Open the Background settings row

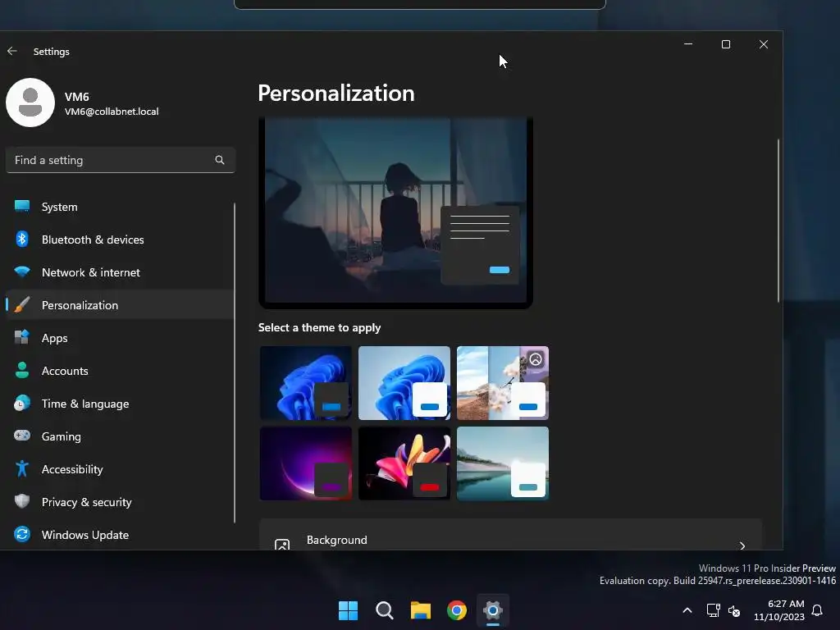click(510, 535)
